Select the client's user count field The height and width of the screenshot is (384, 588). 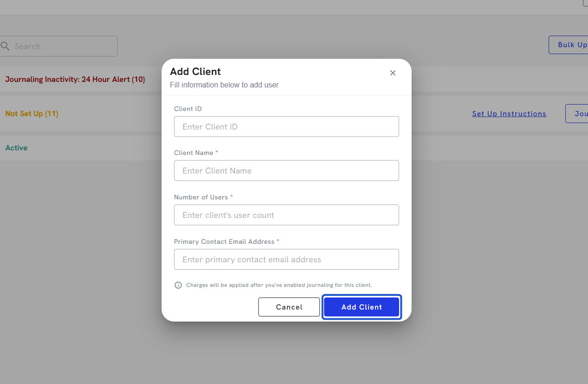click(x=286, y=215)
